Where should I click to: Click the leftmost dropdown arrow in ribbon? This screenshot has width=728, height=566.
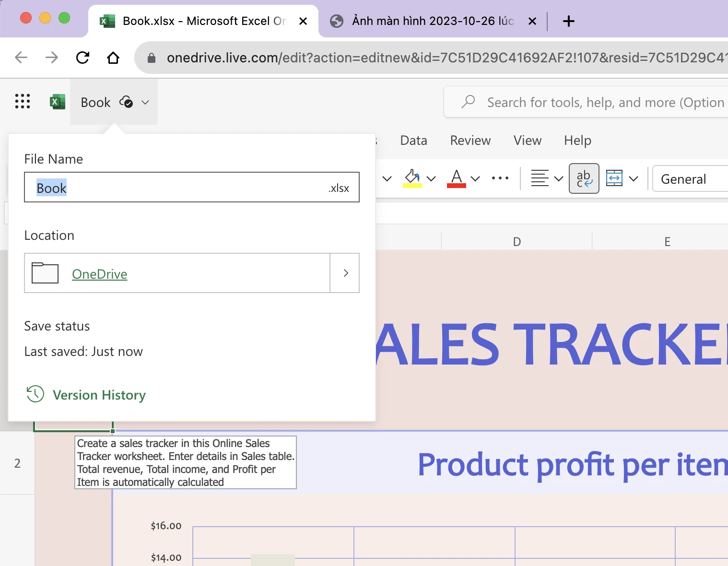point(387,178)
